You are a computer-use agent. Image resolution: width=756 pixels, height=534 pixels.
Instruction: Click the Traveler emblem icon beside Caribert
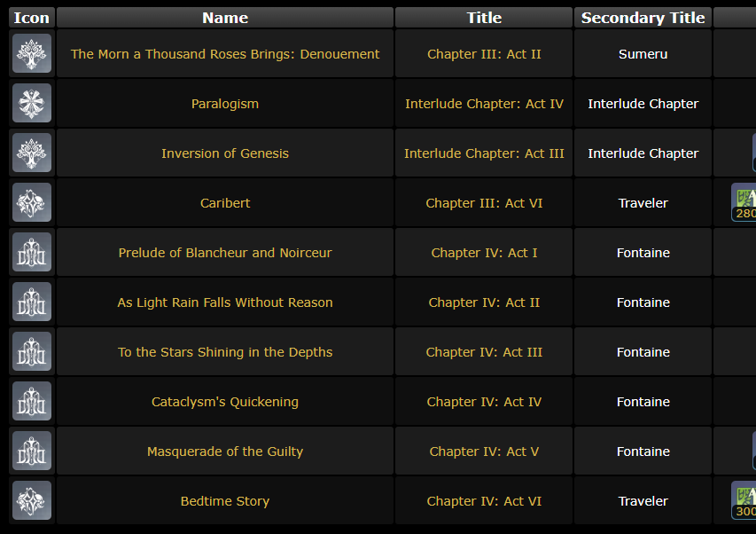[x=32, y=202]
